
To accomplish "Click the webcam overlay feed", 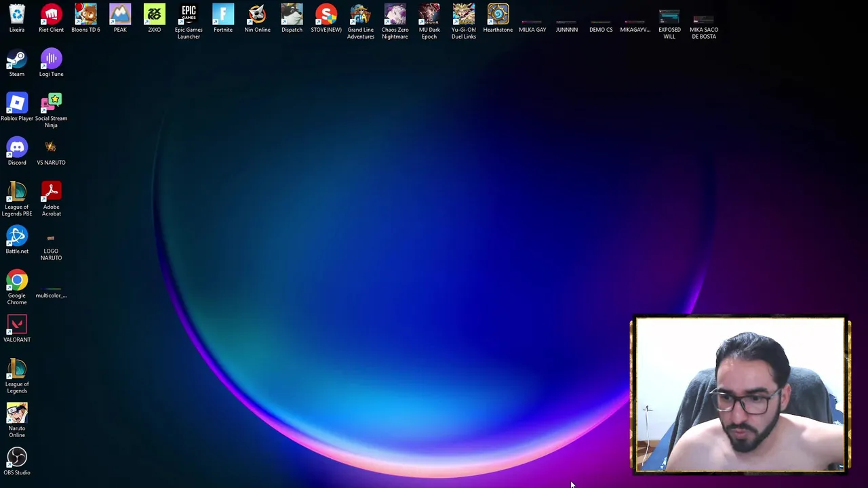I will 741,394.
